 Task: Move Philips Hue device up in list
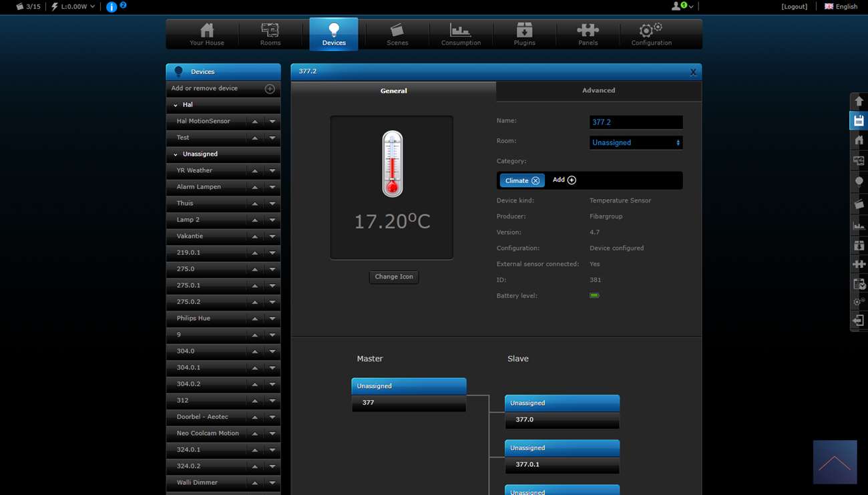[255, 319]
